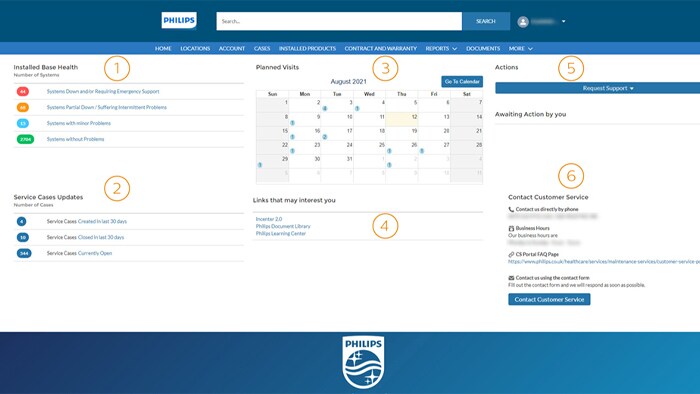Click into the Search input field
700x394 pixels.
(339, 21)
